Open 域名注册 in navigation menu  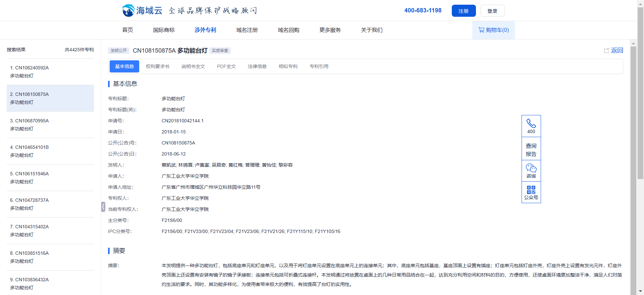(x=247, y=30)
